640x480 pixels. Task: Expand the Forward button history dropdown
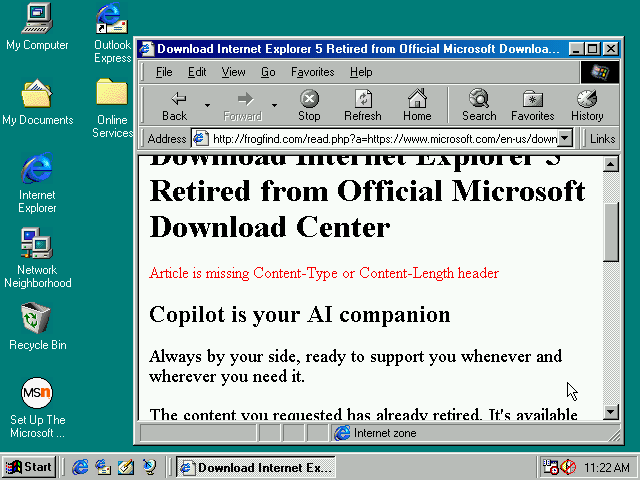tap(274, 105)
